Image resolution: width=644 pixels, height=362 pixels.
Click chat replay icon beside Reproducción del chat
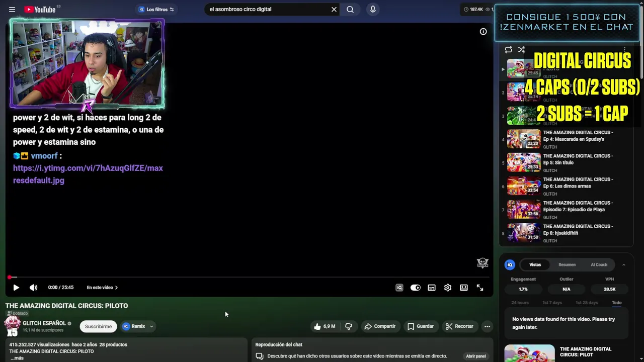260,356
